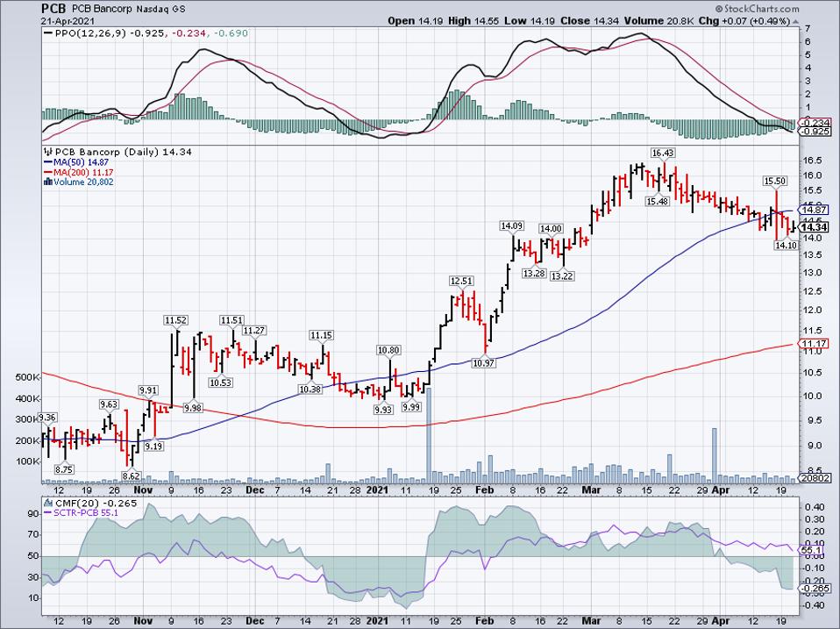The height and width of the screenshot is (629, 840).
Task: Click the 11.17 MA(200) tag on the right axis
Action: (815, 343)
